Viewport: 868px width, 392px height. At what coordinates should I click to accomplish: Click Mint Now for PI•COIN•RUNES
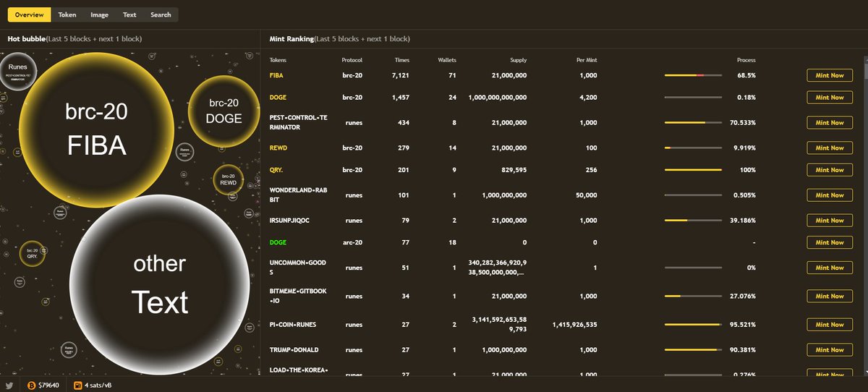pyautogui.click(x=830, y=325)
